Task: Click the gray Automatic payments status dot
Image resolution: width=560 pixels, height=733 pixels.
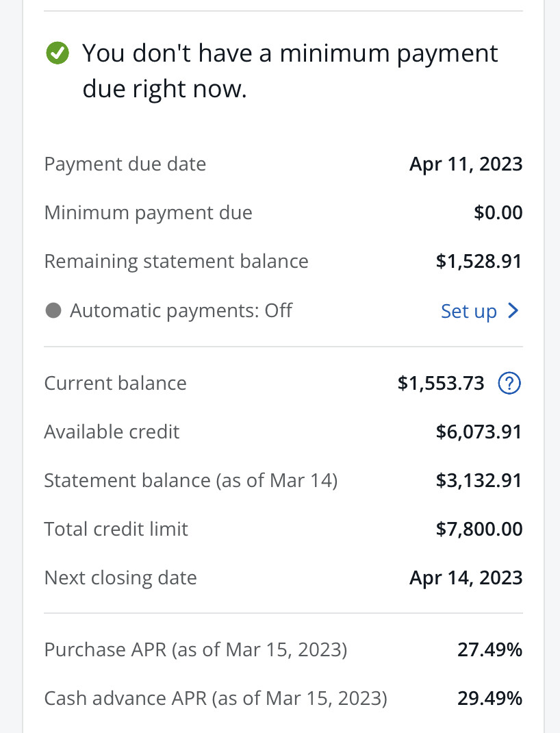Action: pos(53,310)
